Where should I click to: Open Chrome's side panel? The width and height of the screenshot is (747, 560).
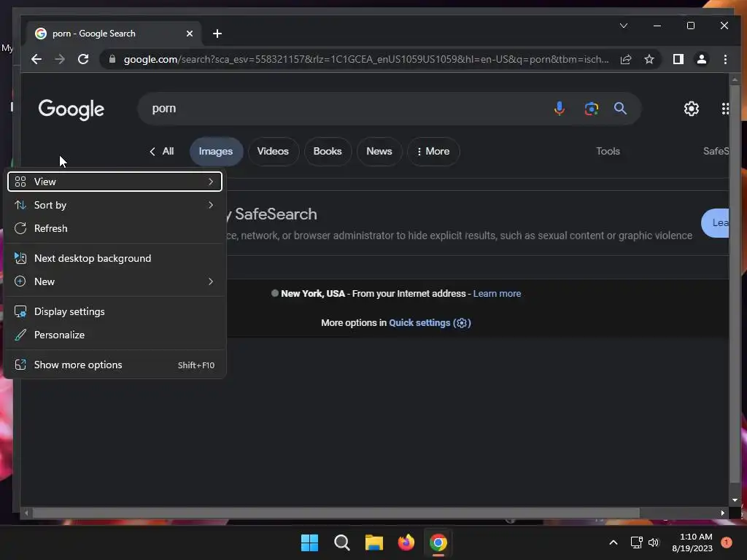[x=678, y=59]
